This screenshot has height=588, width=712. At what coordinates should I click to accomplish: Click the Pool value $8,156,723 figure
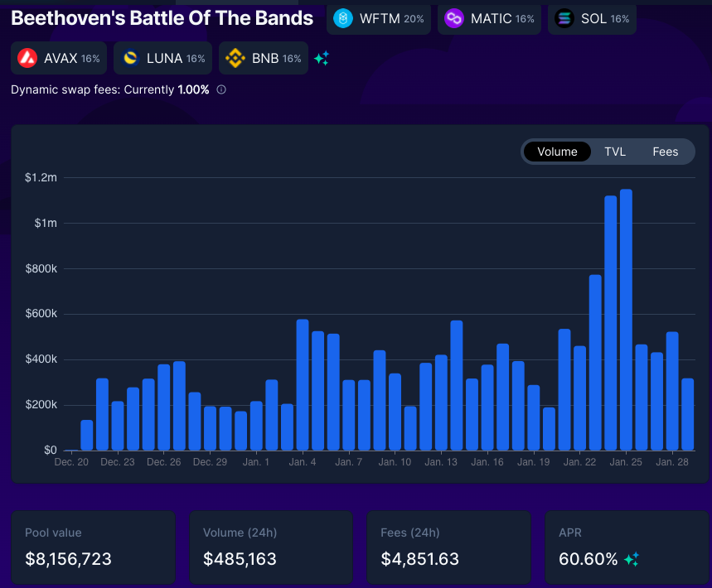[68, 559]
